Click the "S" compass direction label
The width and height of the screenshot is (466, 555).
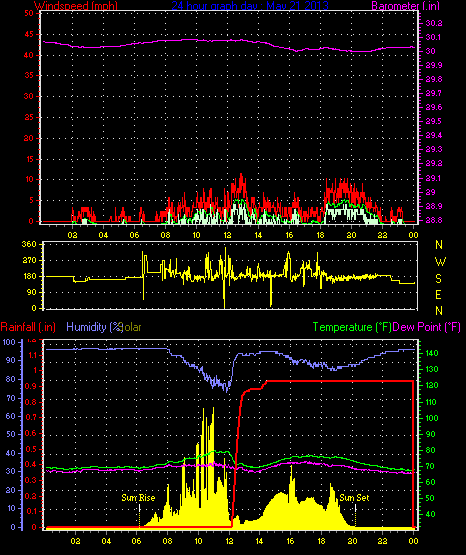click(438, 279)
